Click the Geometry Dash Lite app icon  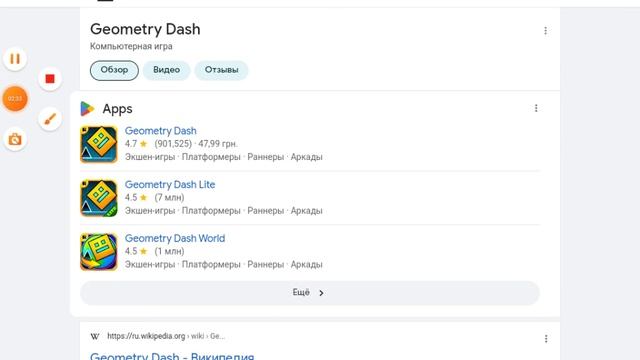point(99,198)
